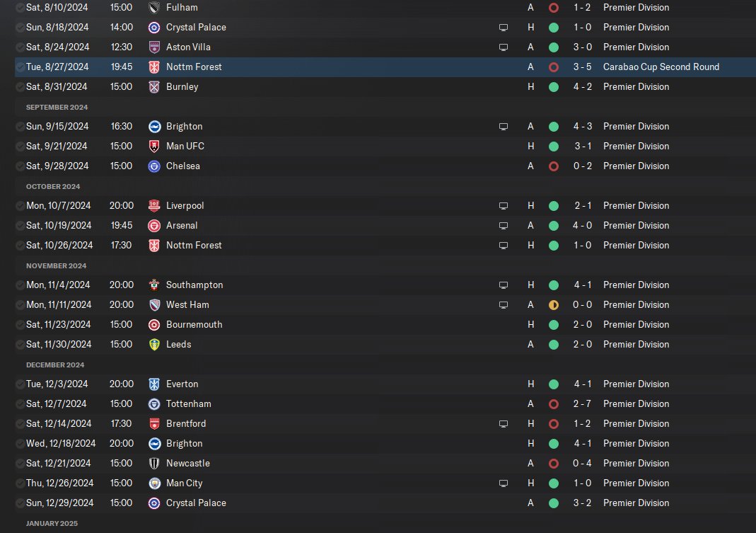Click the green win indicator for Everton
The width and height of the screenshot is (756, 533).
coord(554,384)
